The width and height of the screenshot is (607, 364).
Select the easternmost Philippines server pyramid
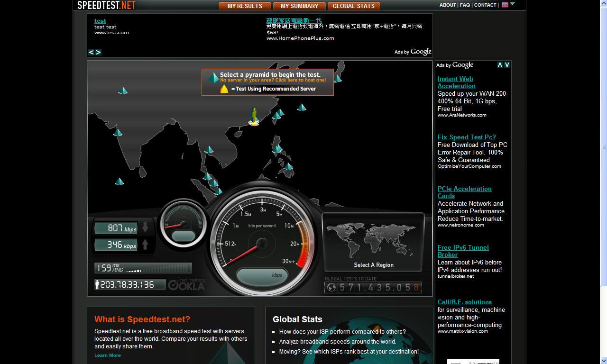point(288,166)
